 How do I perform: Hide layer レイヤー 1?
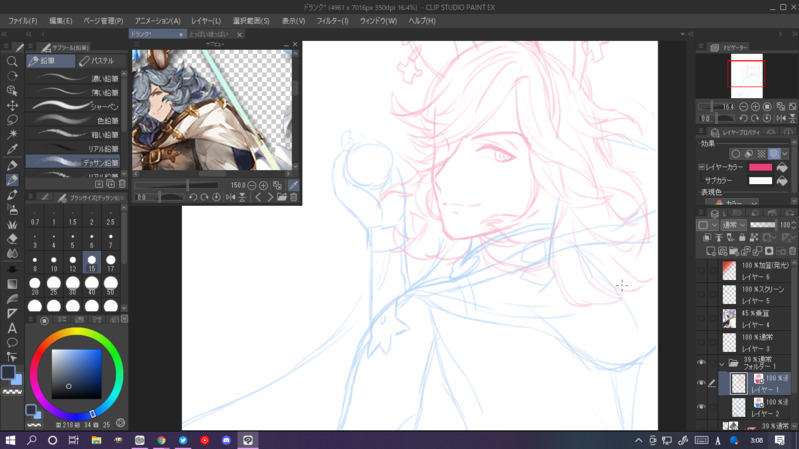point(702,383)
